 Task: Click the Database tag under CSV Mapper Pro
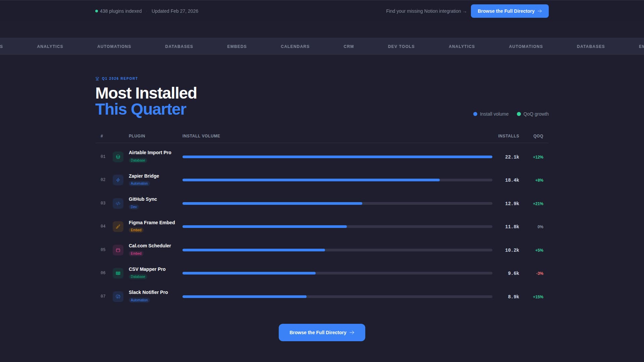(138, 277)
